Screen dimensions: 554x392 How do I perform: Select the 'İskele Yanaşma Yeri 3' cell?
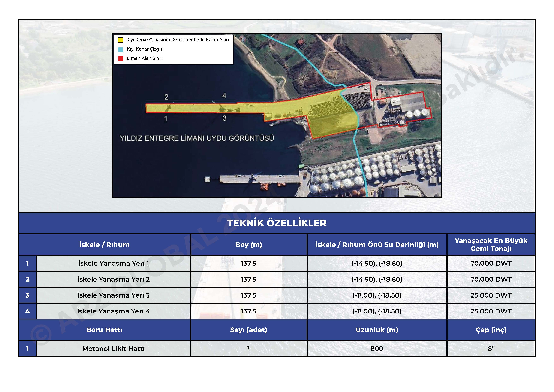[x=114, y=295]
